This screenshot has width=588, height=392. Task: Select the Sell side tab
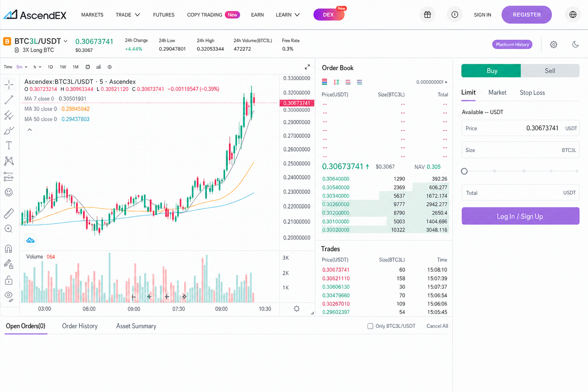550,71
